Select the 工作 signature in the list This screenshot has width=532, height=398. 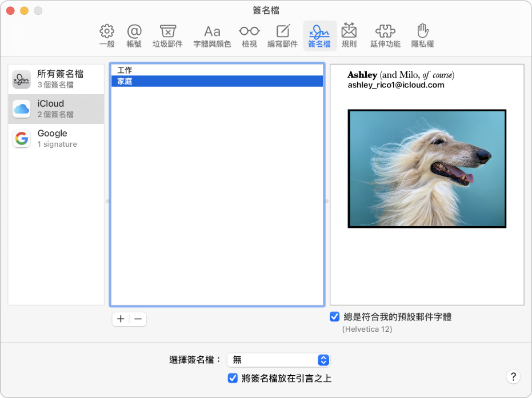pyautogui.click(x=217, y=70)
